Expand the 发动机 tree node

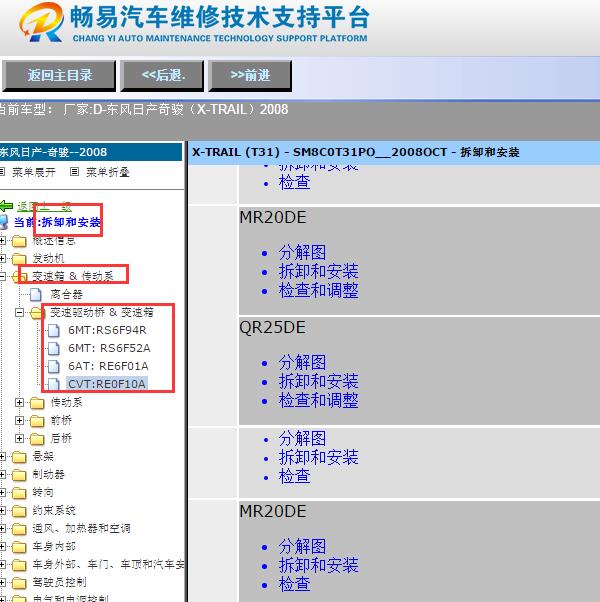click(2, 258)
